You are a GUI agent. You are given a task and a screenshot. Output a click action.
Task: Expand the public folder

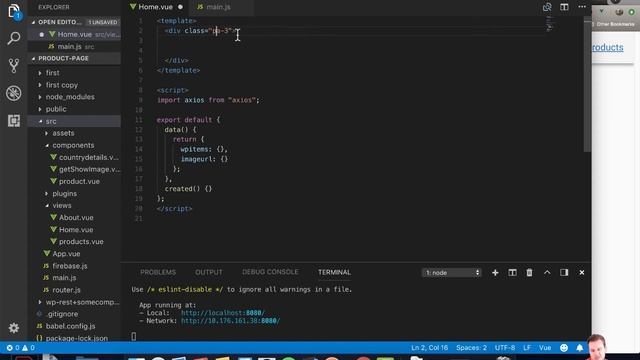56,109
